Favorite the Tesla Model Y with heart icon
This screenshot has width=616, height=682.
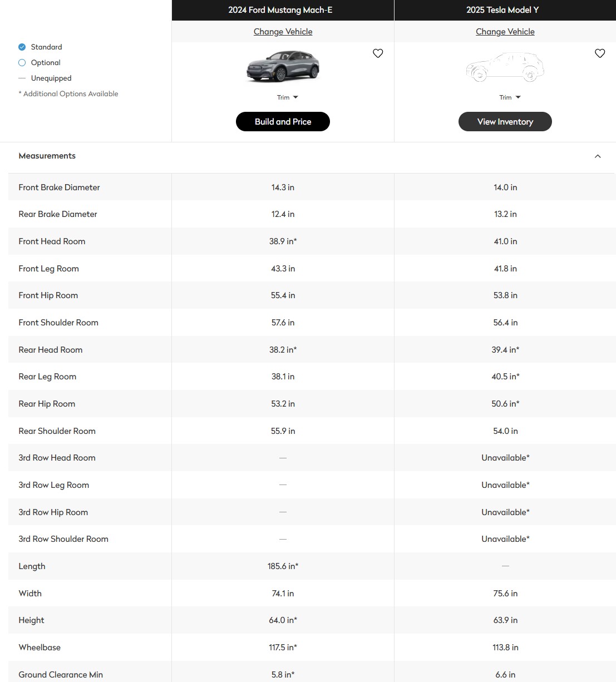[600, 53]
